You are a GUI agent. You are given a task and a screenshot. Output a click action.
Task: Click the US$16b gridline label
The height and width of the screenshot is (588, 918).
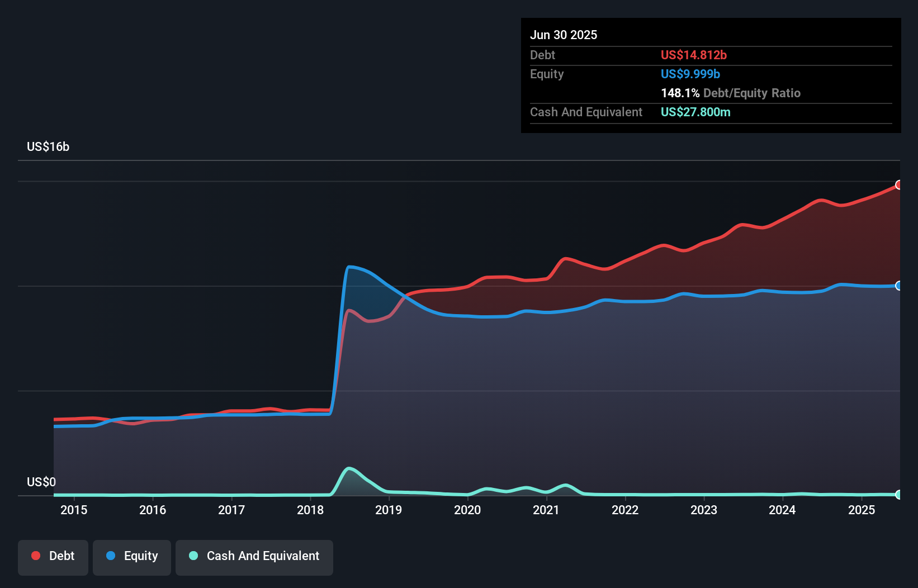point(48,147)
